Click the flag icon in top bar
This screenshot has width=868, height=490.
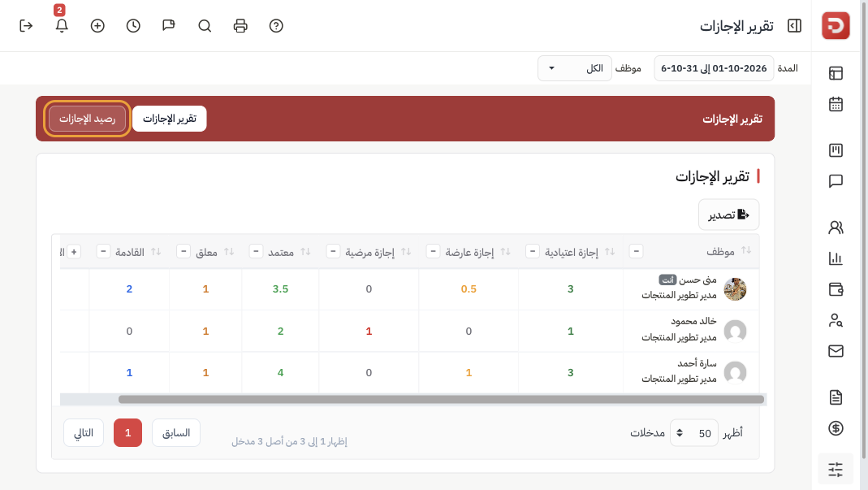169,25
